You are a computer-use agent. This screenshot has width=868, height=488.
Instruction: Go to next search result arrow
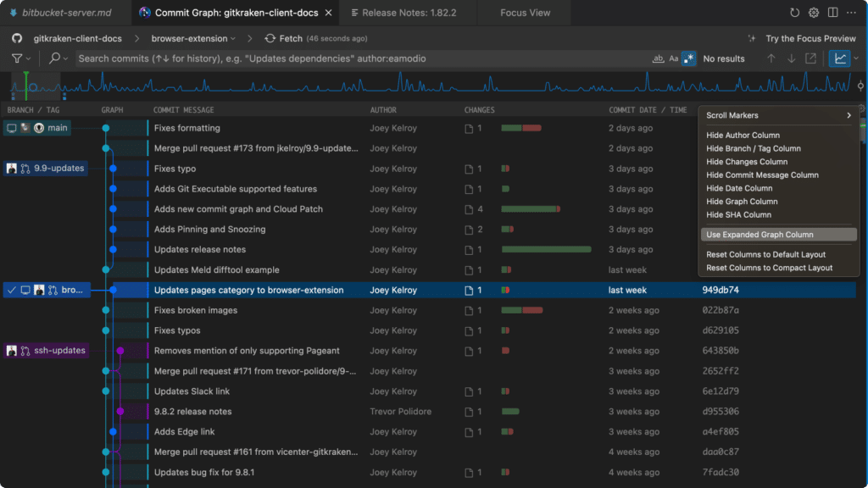[791, 58]
